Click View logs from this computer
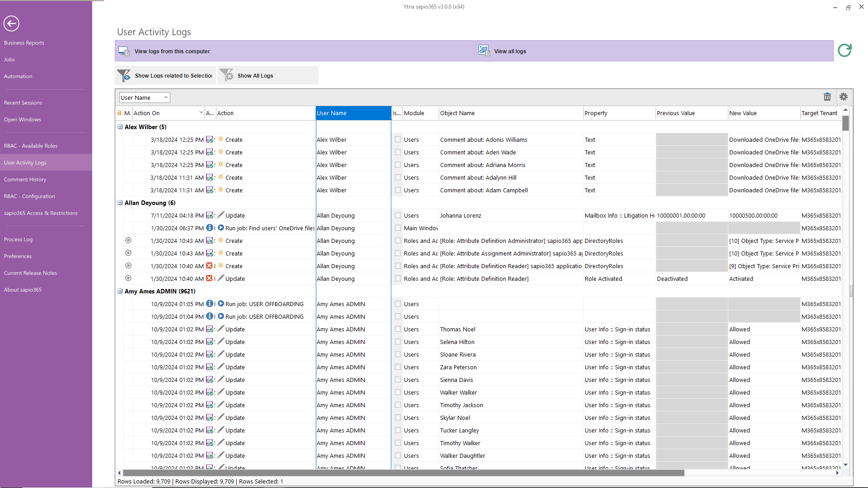Image resolution: width=868 pixels, height=488 pixels. 172,51
